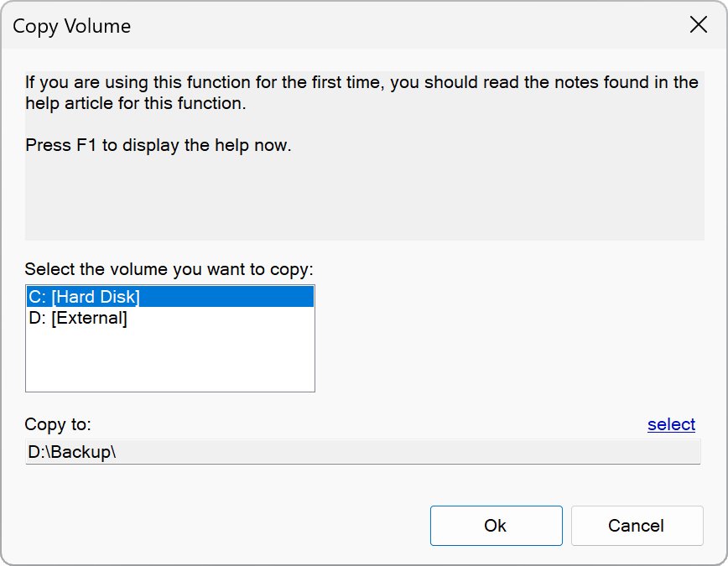The width and height of the screenshot is (728, 566).
Task: Click the 'Press F1 to display the help' text
Action: tap(159, 145)
